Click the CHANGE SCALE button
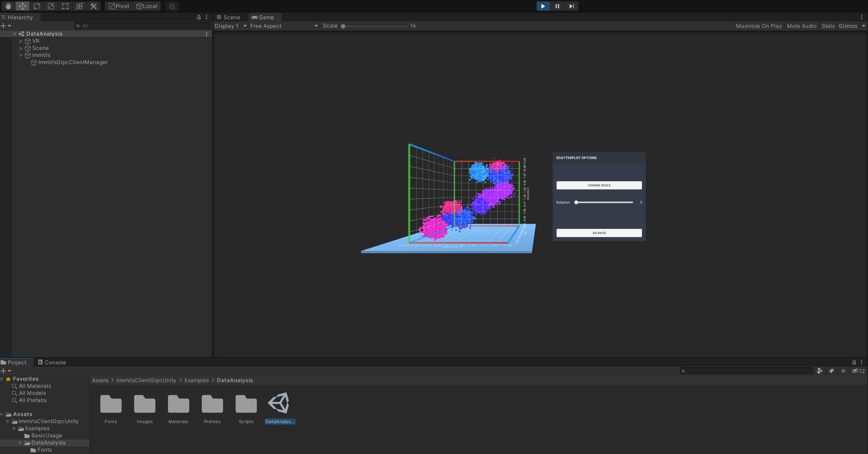 tap(599, 185)
